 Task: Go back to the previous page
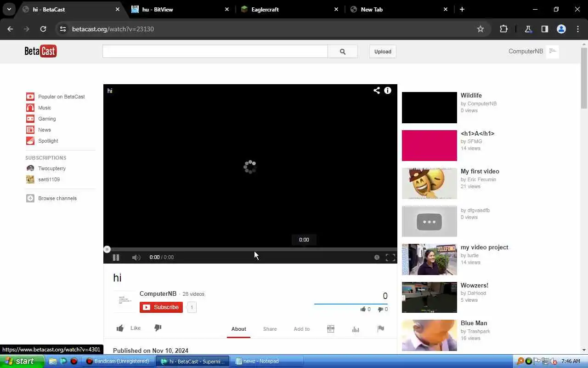(10, 29)
